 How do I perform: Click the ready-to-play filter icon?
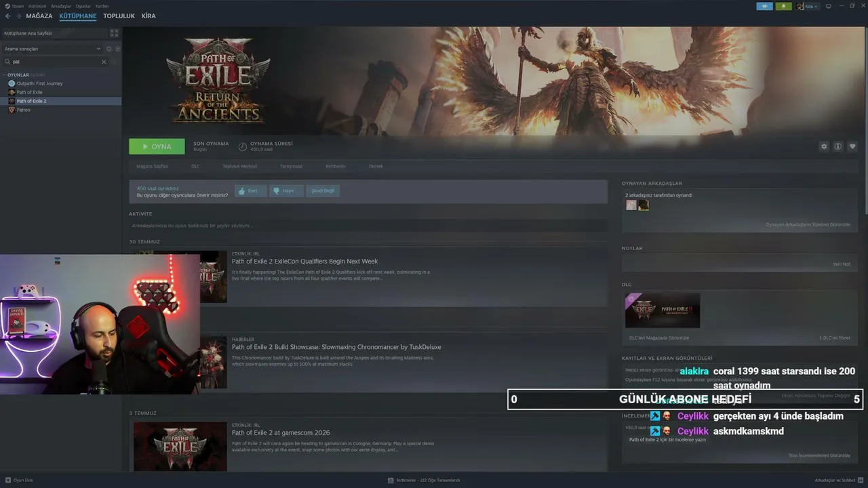click(x=117, y=49)
